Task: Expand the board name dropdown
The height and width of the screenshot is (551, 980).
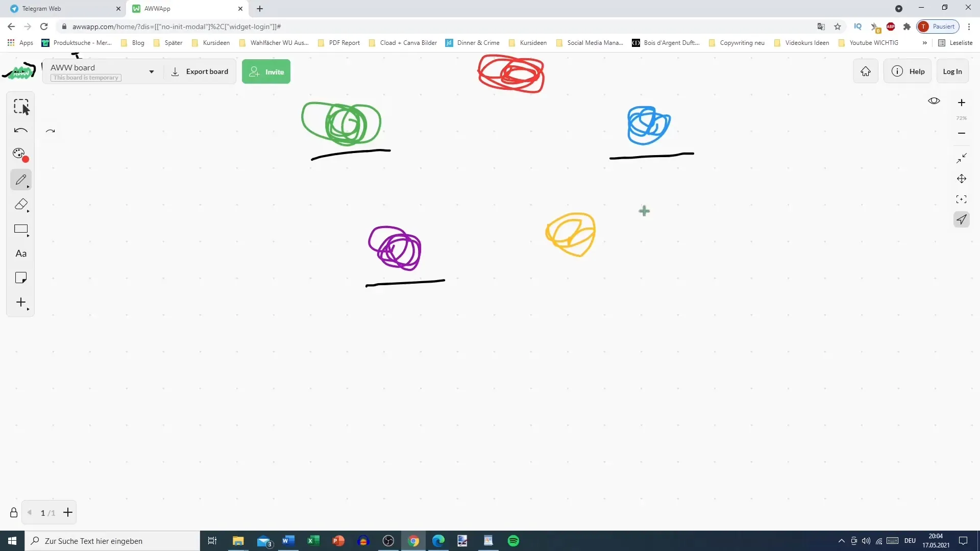Action: coord(151,71)
